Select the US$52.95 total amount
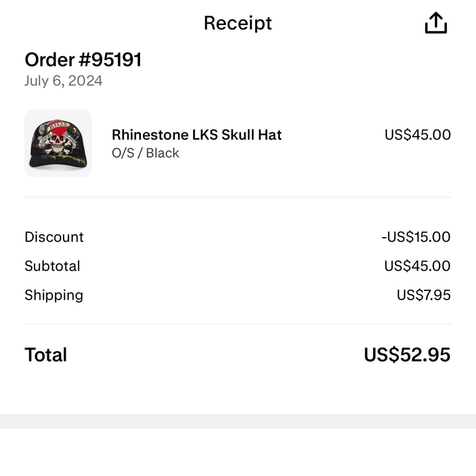476x476 pixels. coord(407,355)
